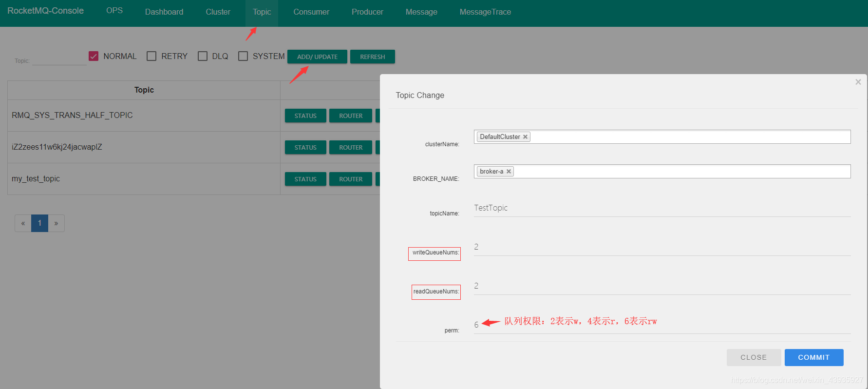Viewport: 868px width, 389px height.
Task: Remove the DefaultCluster tag
Action: click(525, 137)
